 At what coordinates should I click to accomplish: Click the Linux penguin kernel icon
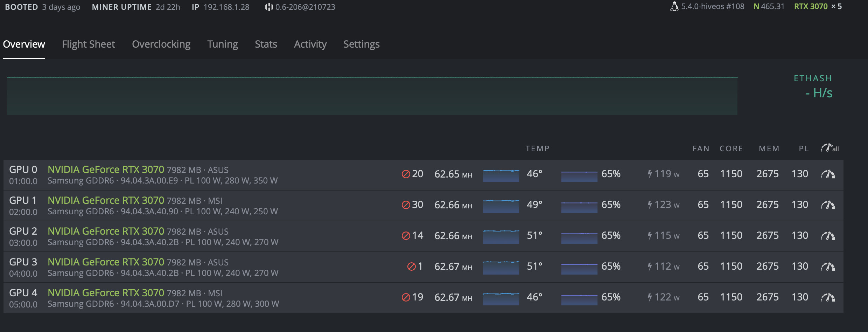pyautogui.click(x=674, y=7)
